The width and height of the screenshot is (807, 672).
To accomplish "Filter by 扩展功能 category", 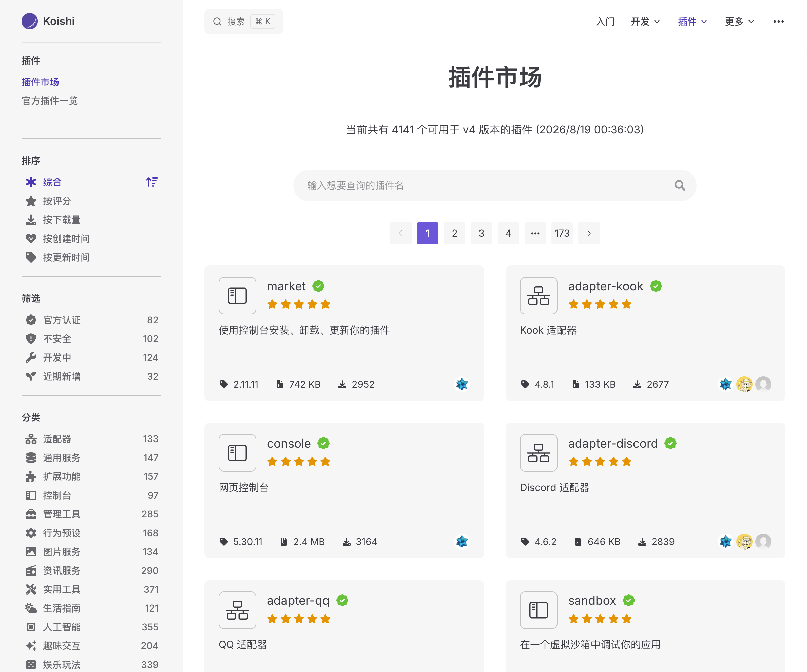I will (91, 476).
